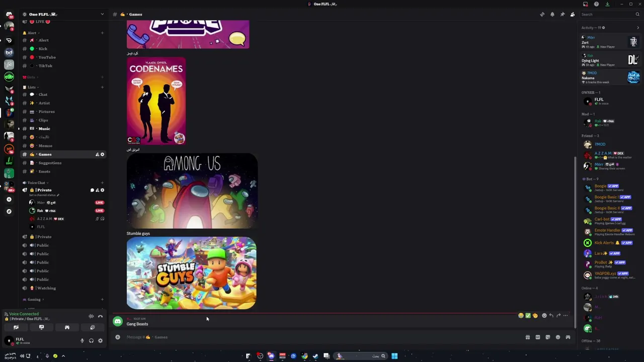Disconnect from voice with the hang-up icon
The height and width of the screenshot is (362, 644).
100,316
